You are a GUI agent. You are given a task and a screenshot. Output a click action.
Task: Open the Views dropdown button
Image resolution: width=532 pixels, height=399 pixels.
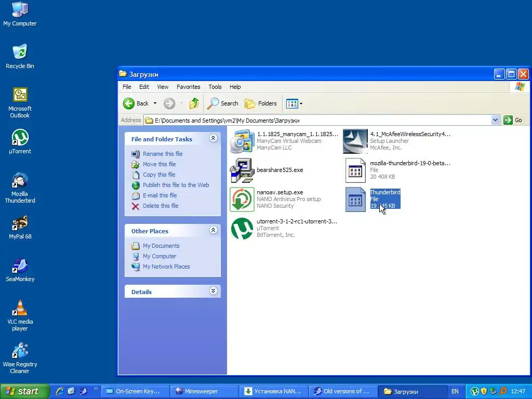294,103
